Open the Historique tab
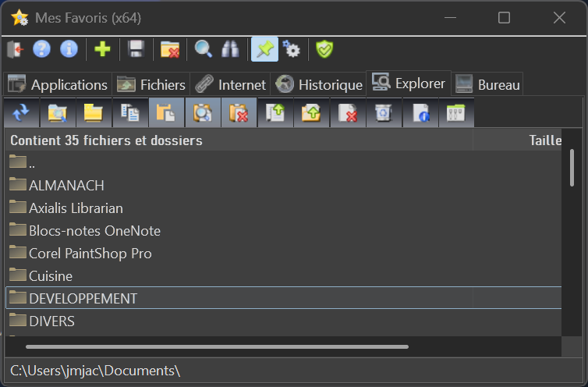588x387 pixels. point(320,84)
